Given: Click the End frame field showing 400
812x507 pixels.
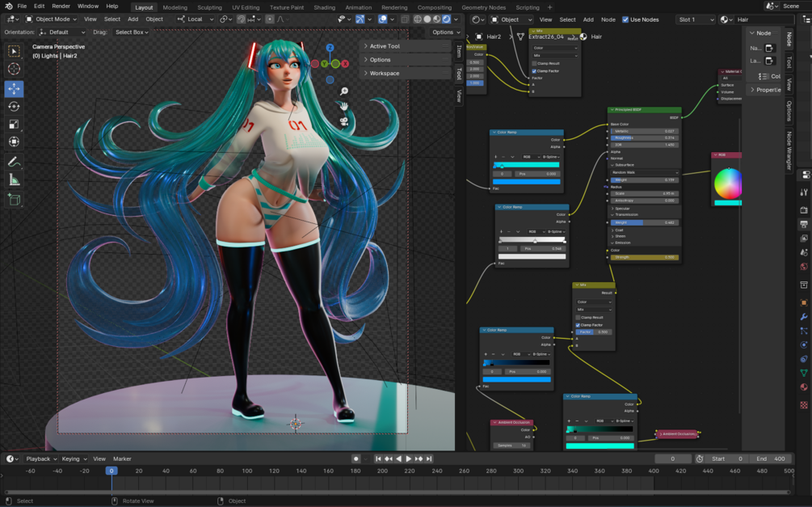Looking at the screenshot, I should click(x=770, y=458).
